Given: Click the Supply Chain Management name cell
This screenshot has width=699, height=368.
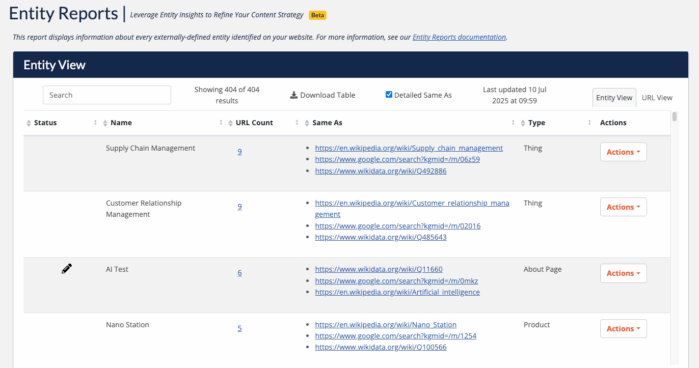Looking at the screenshot, I should (x=150, y=148).
